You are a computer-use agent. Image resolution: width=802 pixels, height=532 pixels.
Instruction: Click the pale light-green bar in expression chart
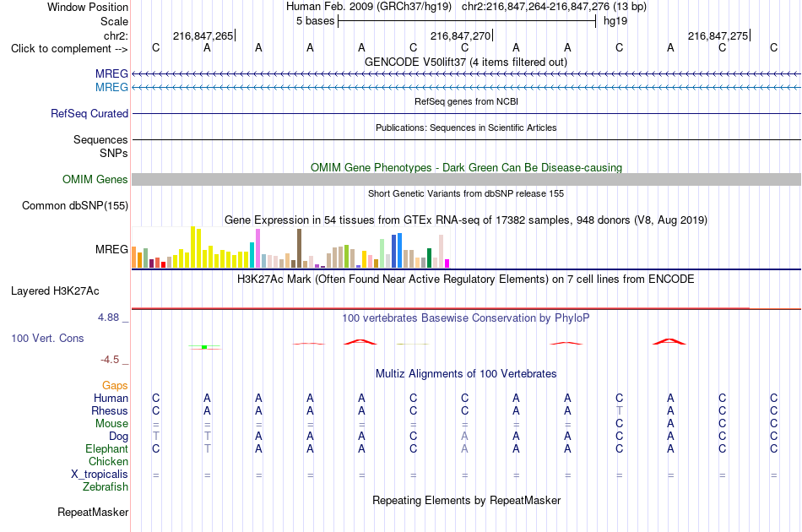click(382, 253)
